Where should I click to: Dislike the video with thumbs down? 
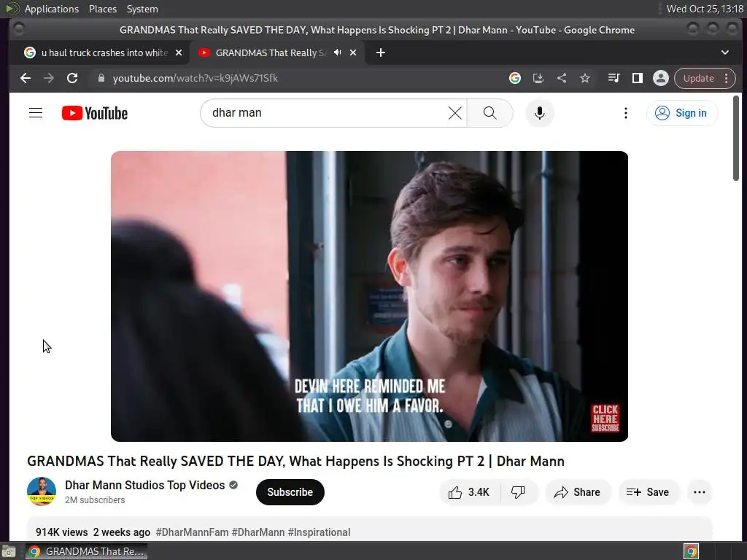[x=518, y=492]
